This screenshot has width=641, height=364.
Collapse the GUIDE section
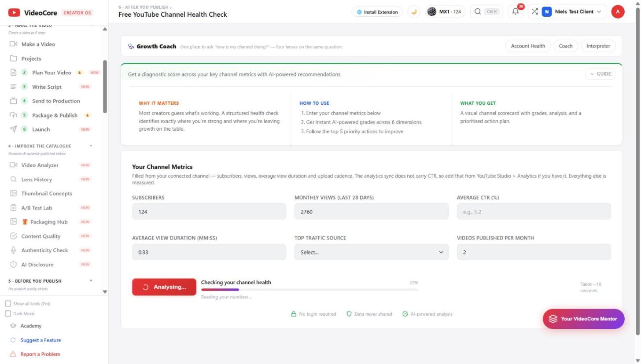[600, 74]
